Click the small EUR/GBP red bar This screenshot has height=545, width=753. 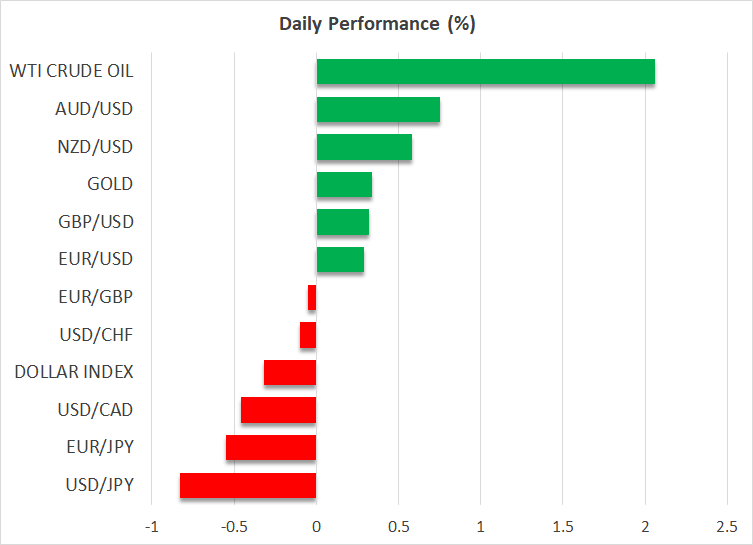pos(312,297)
